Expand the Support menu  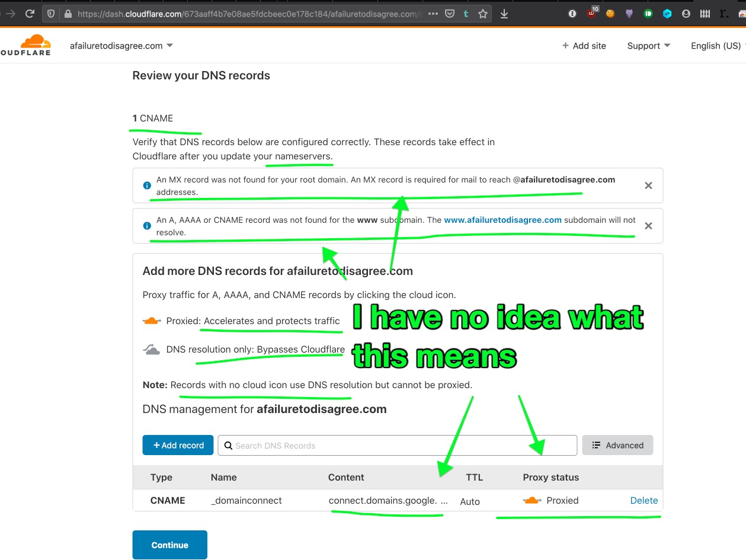[x=649, y=46]
